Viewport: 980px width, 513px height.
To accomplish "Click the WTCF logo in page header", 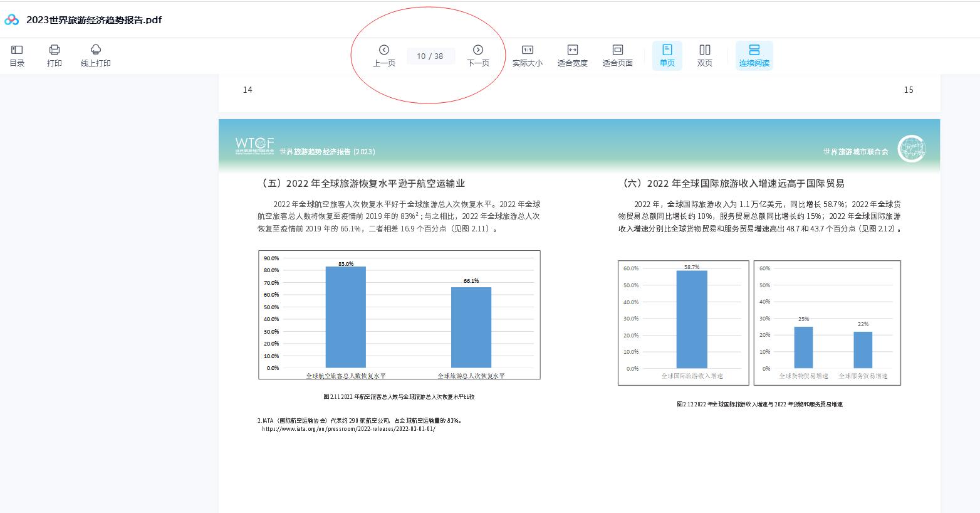I will click(x=254, y=145).
